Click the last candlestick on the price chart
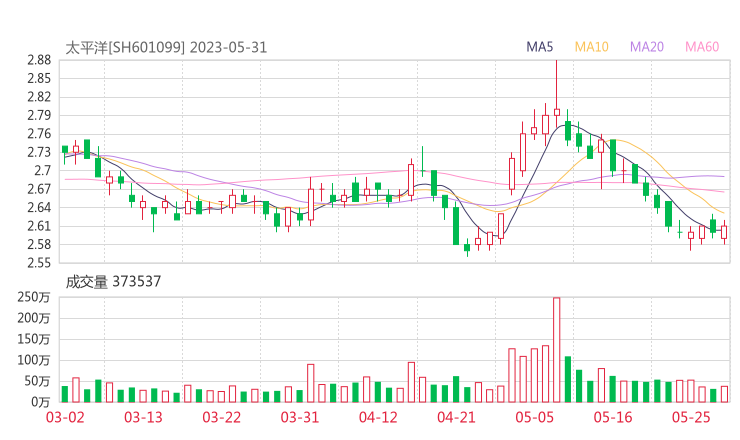 click(724, 232)
